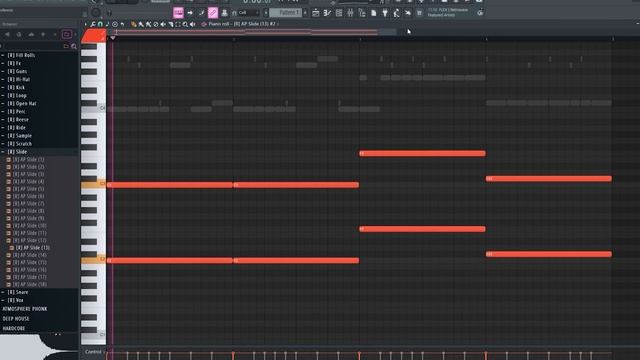Open the HARDCORE folder

14,329
